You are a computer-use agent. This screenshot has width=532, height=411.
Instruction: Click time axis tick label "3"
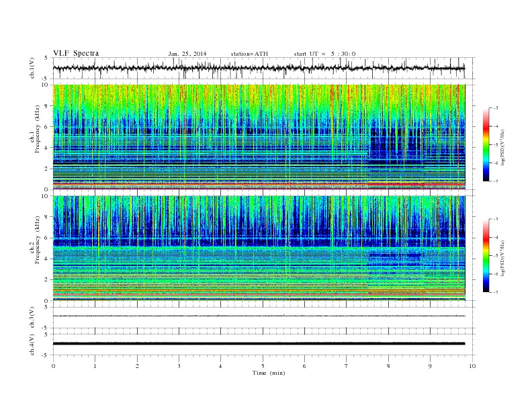(179, 366)
